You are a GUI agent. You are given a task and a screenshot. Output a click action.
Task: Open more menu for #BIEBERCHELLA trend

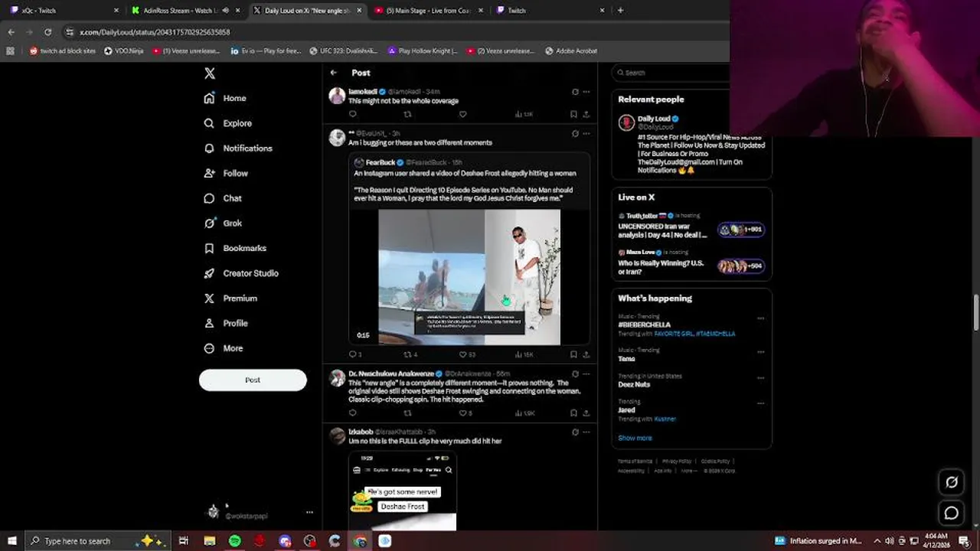coord(760,318)
